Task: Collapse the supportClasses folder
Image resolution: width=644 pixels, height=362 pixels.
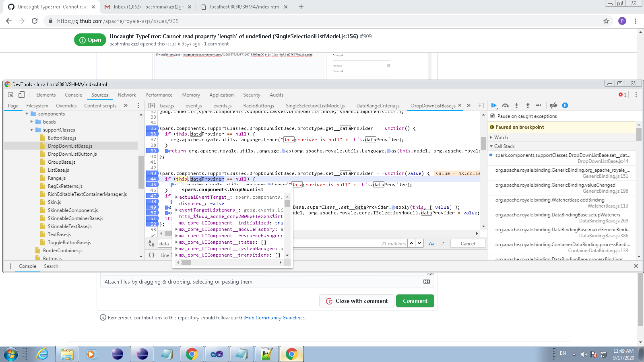Action: tap(31, 130)
